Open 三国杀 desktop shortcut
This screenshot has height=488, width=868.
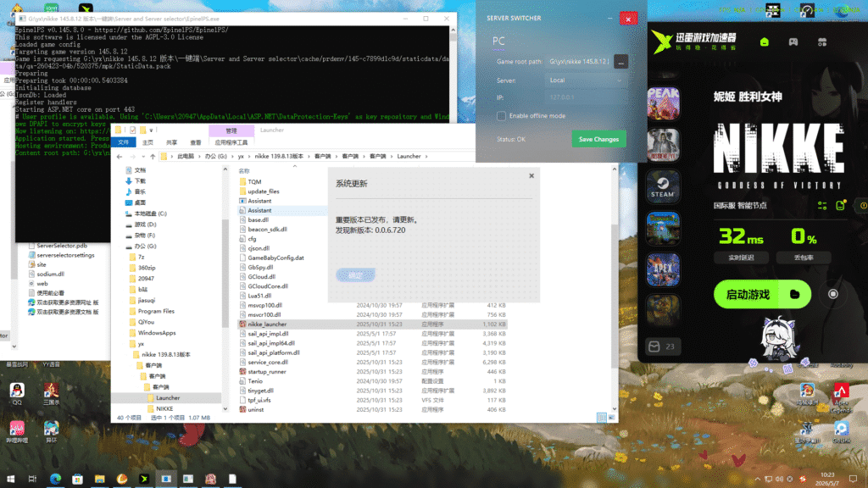tap(51, 394)
